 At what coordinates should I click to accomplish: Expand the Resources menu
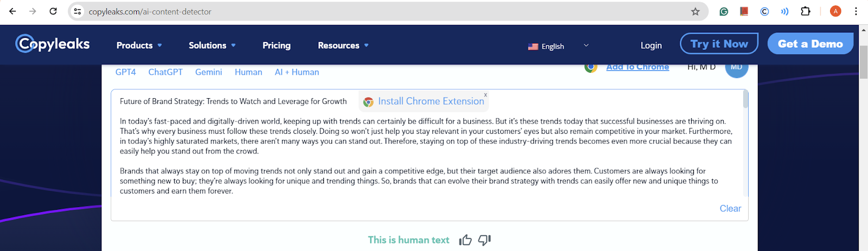pyautogui.click(x=343, y=46)
